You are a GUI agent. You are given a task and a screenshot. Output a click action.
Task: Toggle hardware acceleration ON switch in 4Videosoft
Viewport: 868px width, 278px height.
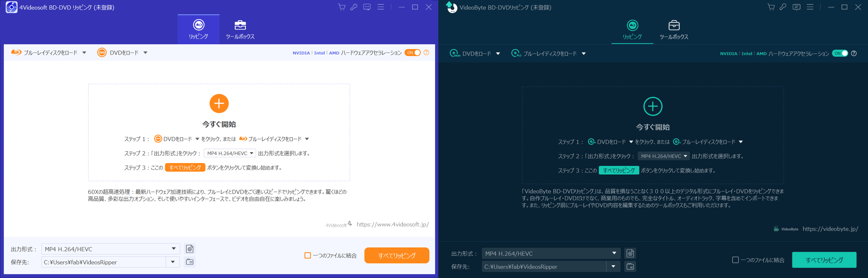413,53
